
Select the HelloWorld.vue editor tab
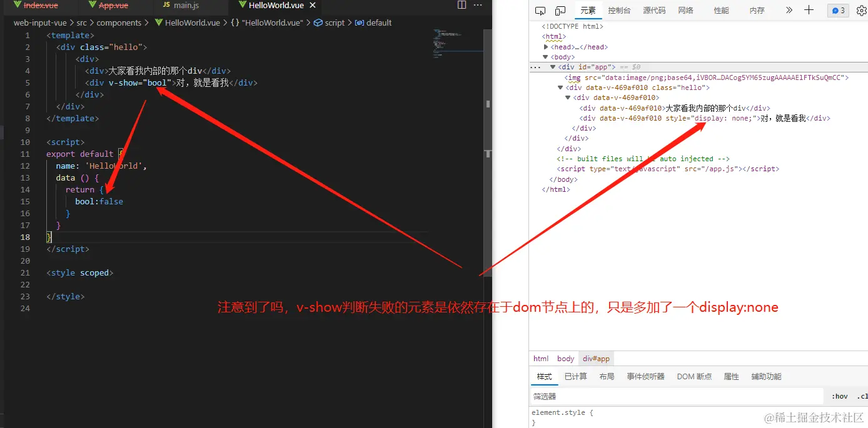tap(276, 5)
